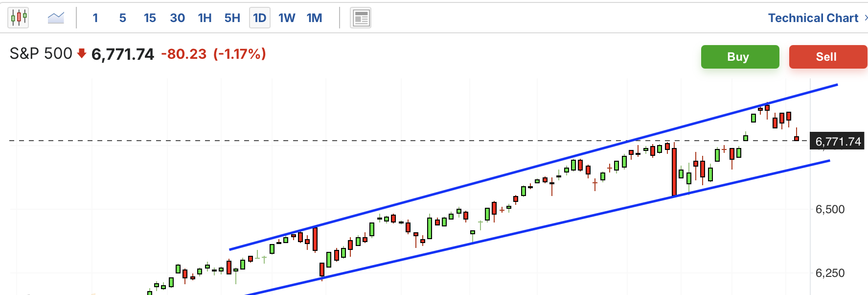Click the red down arrow indicator
Screen dimensions: 868x295
82,53
